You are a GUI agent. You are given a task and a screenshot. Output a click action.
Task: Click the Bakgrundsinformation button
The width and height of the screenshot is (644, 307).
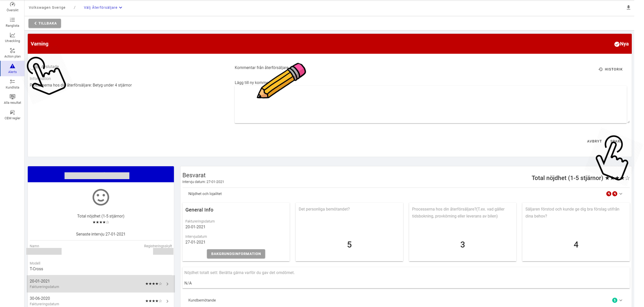pos(236,254)
